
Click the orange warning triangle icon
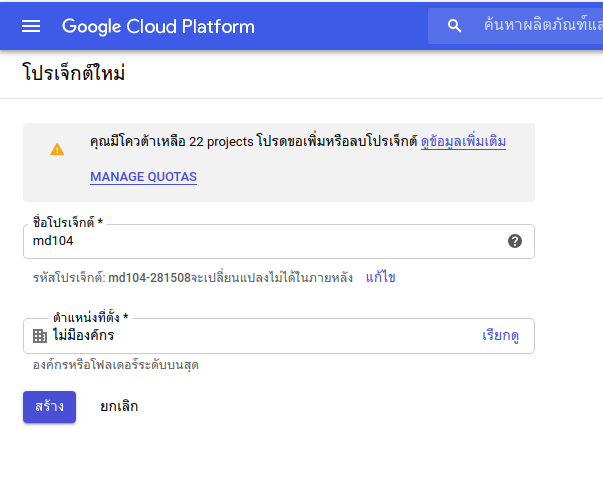[57, 149]
